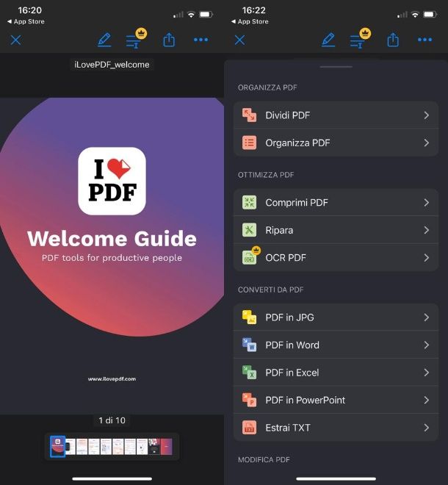Go back to App Store from left screen
The width and height of the screenshot is (448, 485).
click(26, 21)
